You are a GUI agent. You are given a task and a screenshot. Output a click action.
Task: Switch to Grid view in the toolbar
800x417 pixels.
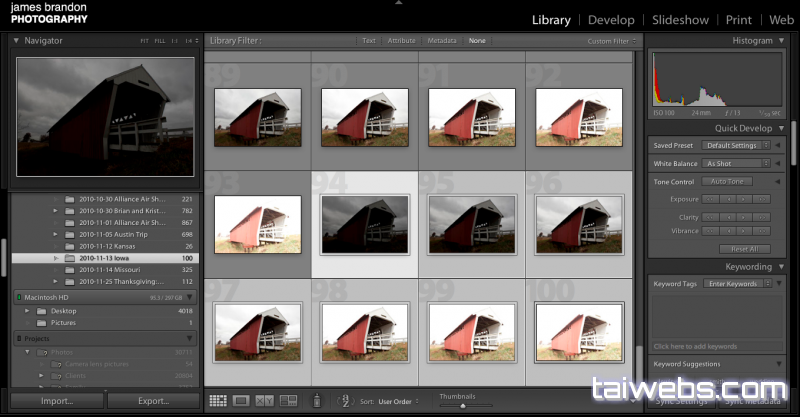coord(217,401)
